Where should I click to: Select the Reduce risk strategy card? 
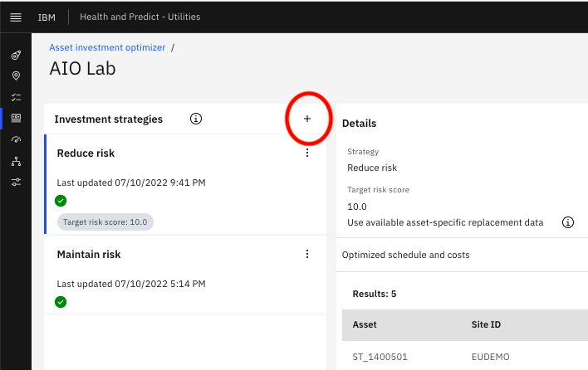tap(185, 184)
